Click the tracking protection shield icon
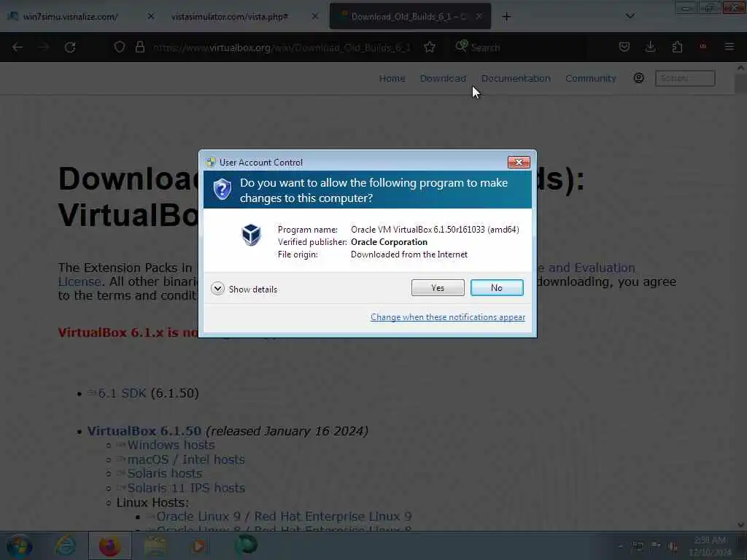The image size is (747, 560). point(120,47)
